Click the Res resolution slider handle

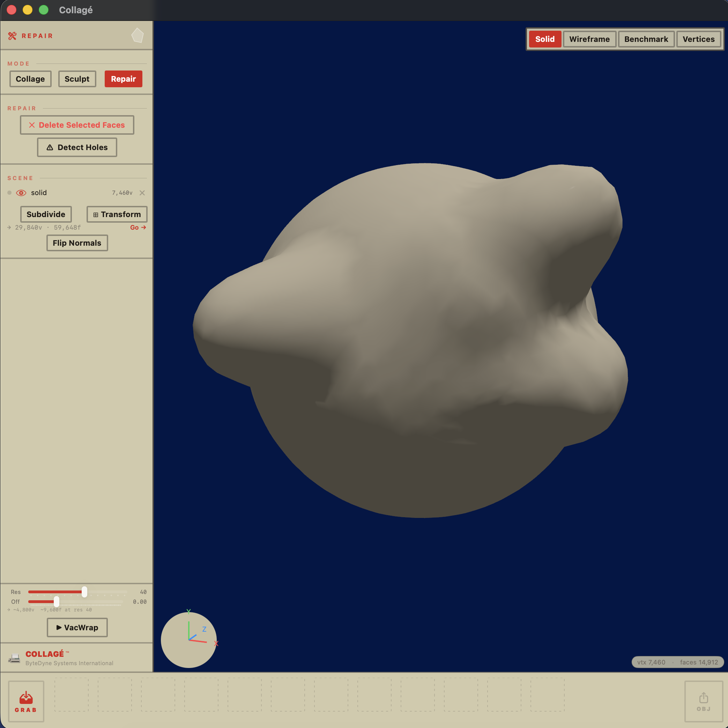click(x=85, y=592)
